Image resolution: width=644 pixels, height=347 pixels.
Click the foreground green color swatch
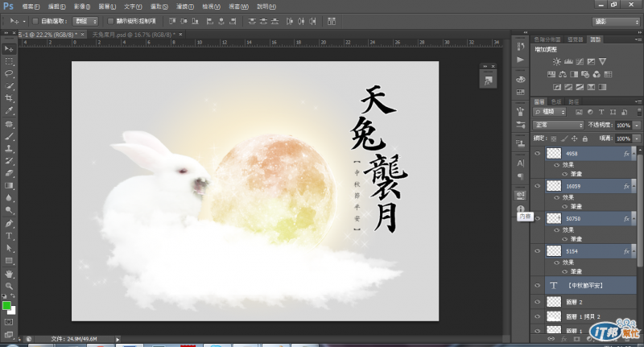(x=6, y=305)
